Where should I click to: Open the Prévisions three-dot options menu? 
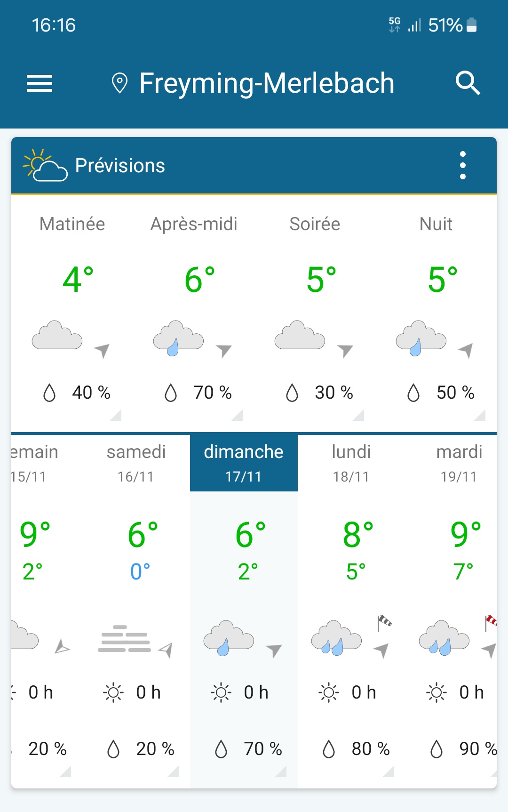coord(463,165)
